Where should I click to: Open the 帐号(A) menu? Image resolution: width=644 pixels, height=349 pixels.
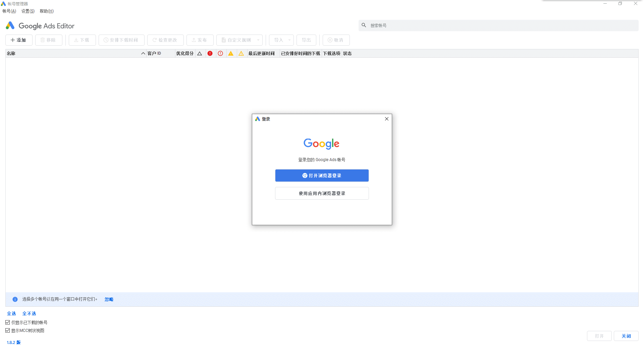9,11
